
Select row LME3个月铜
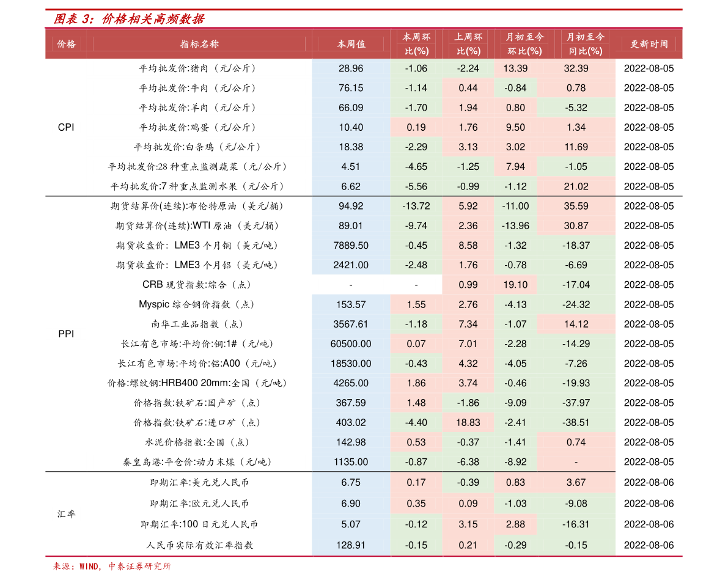click(364, 246)
